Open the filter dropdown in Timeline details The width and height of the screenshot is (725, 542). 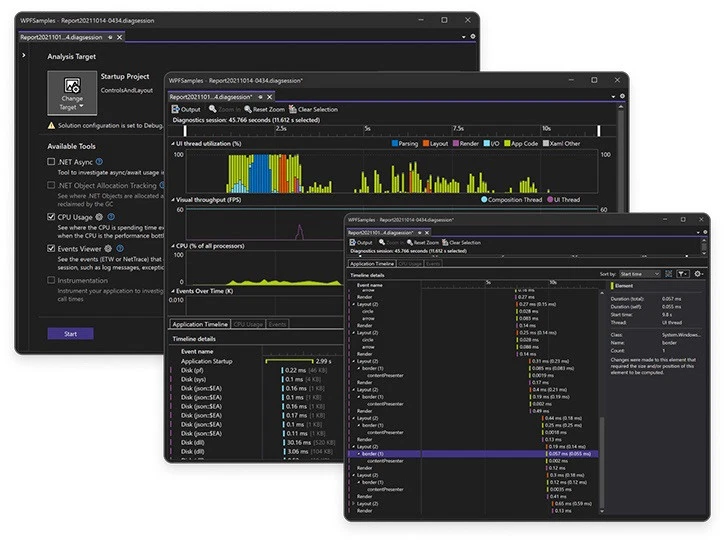click(683, 274)
